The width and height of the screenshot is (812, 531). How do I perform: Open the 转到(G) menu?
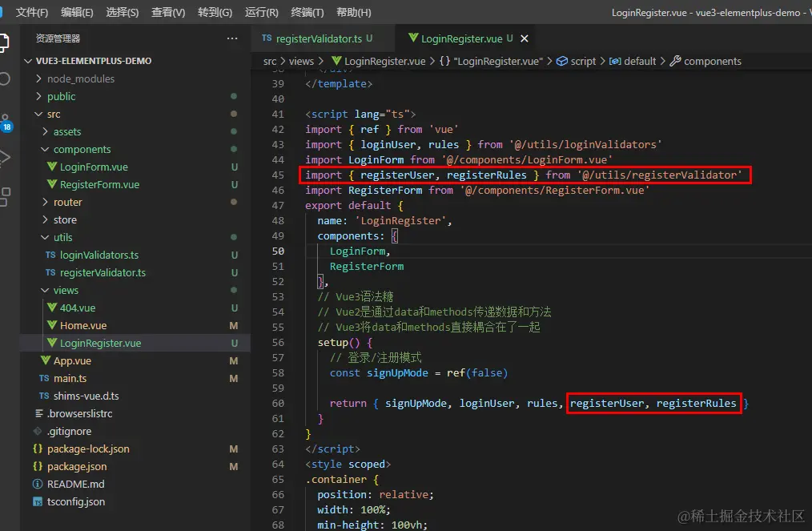point(215,13)
